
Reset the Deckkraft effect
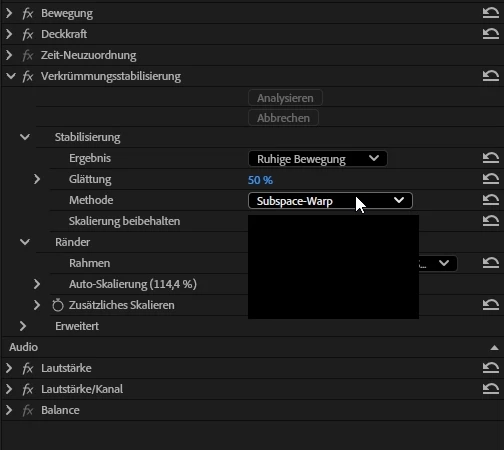491,34
